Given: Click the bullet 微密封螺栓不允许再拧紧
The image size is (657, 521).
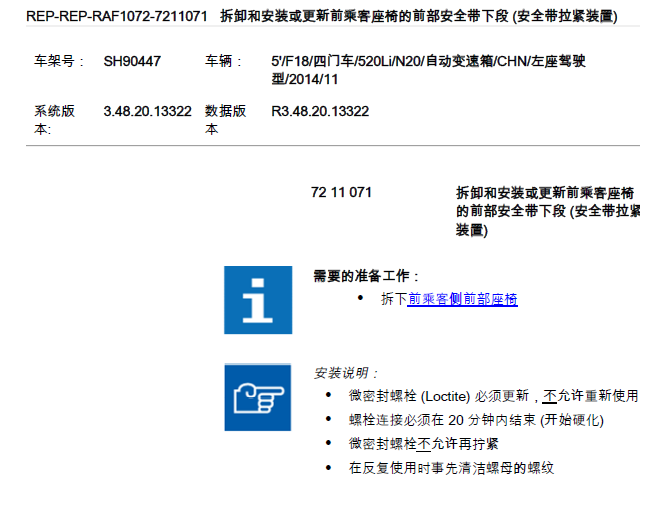Looking at the screenshot, I should (x=423, y=443).
